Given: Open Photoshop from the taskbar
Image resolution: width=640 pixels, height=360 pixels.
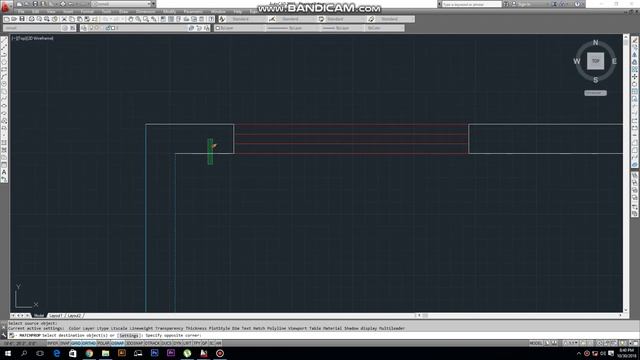Looking at the screenshot, I should pyautogui.click(x=155, y=353).
